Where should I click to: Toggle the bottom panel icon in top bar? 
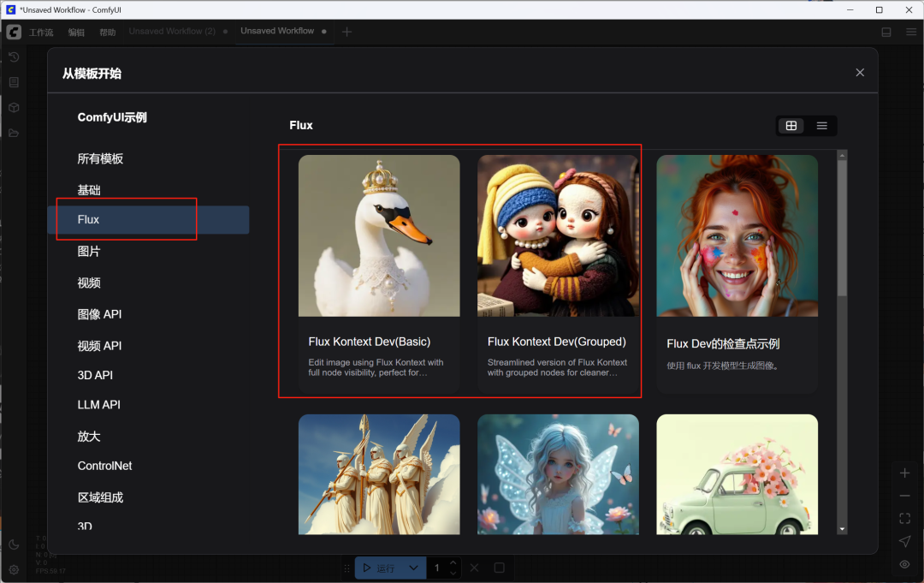click(886, 33)
